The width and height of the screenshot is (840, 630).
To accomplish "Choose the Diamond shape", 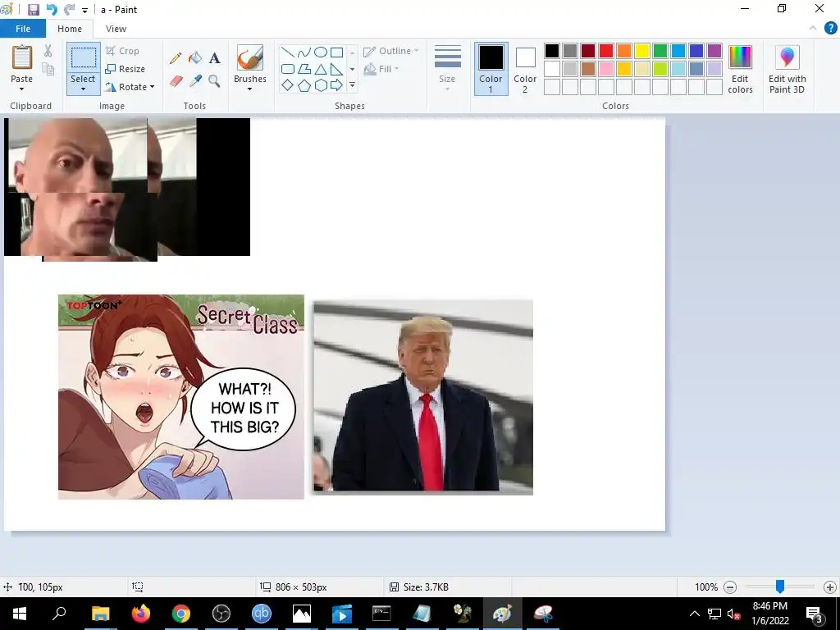I will pos(288,85).
